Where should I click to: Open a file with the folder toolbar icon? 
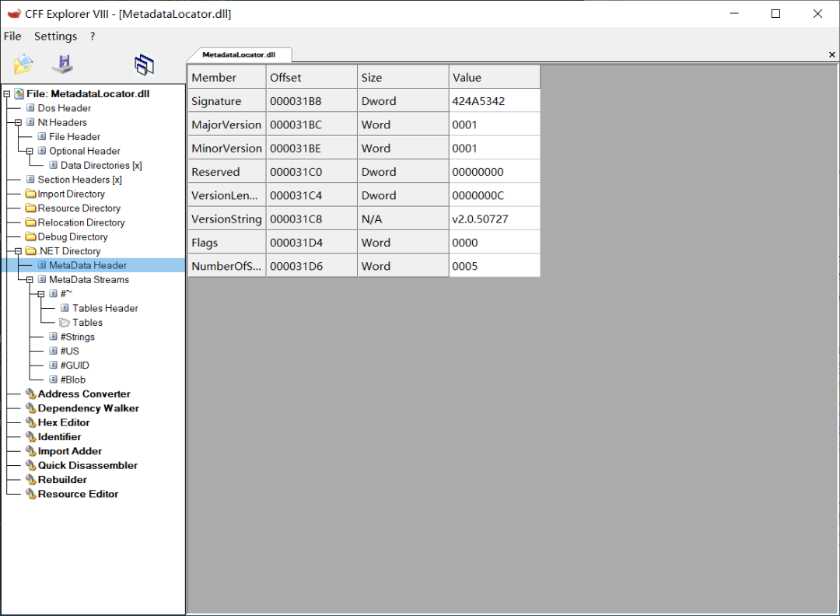(x=23, y=65)
